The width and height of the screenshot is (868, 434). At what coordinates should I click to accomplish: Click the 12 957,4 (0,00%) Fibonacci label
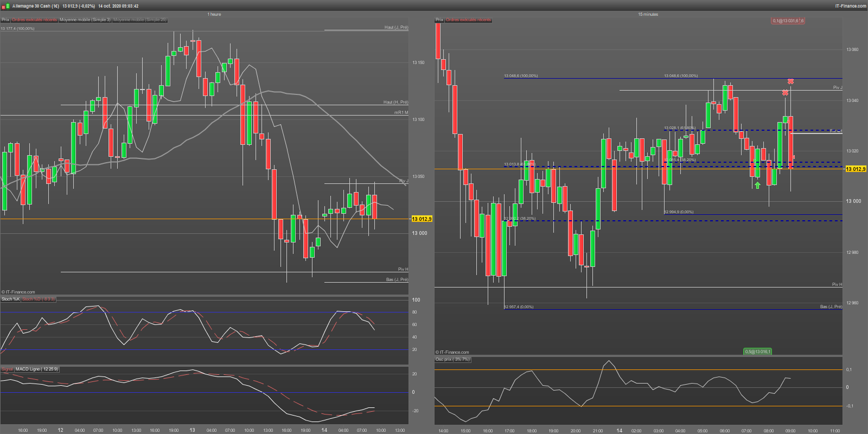tap(519, 307)
